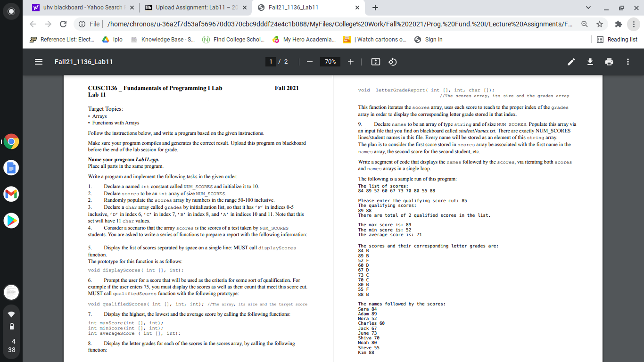The width and height of the screenshot is (644, 362).
Task: Open Reference List bookmark
Action: [x=62, y=40]
